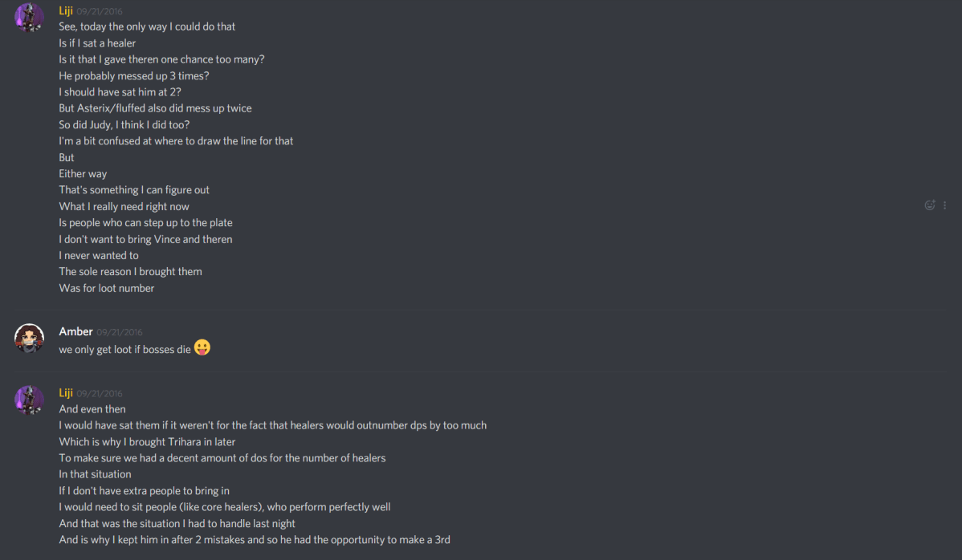The width and height of the screenshot is (962, 560).
Task: Open Amber's profile picture
Action: 29,338
